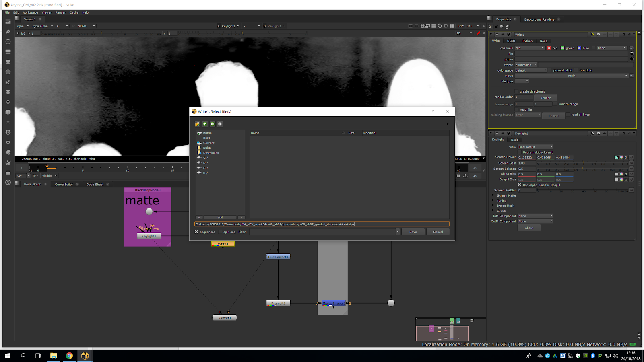Switch to the Curve Editor tab

coord(64,185)
